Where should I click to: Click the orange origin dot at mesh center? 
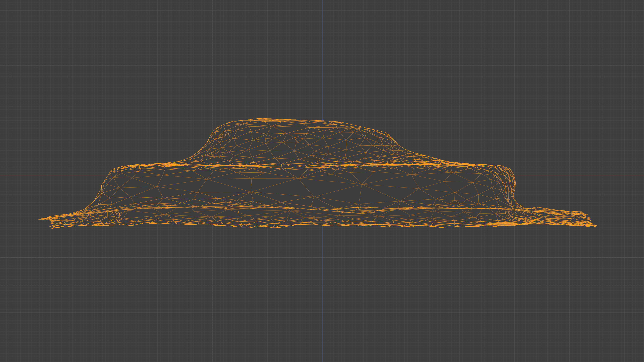(x=322, y=175)
